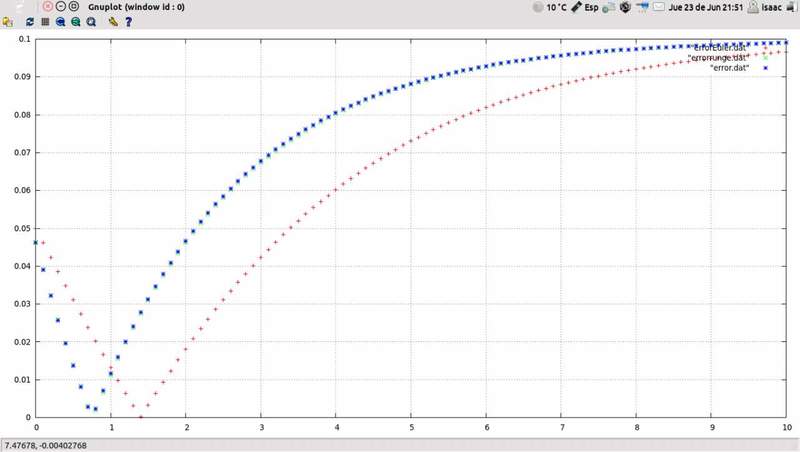Click the green legend marker for errorrunge.dat

765,58
